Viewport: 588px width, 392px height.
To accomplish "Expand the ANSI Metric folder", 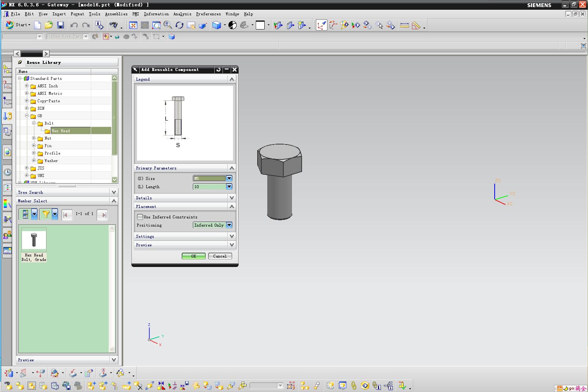I will (x=27, y=93).
